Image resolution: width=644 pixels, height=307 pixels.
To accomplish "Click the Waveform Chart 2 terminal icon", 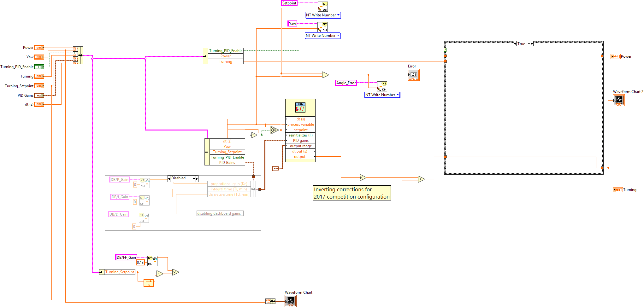I will coord(618,100).
